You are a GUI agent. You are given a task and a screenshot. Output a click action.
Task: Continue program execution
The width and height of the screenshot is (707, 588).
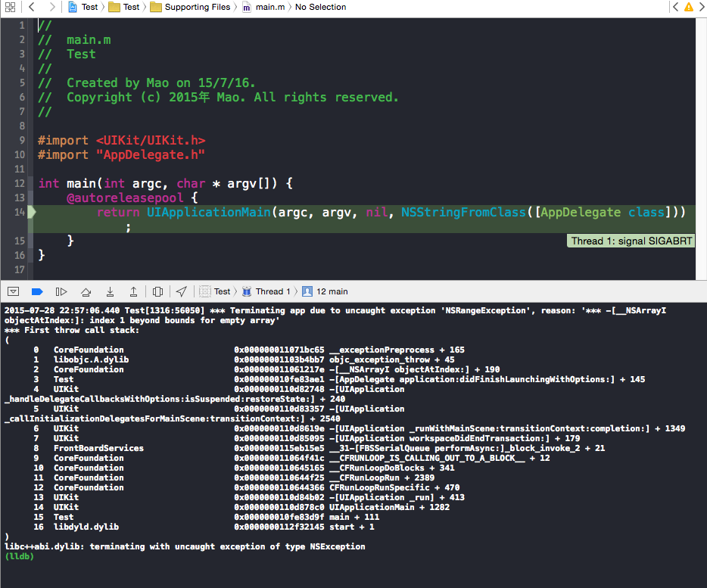(62, 291)
